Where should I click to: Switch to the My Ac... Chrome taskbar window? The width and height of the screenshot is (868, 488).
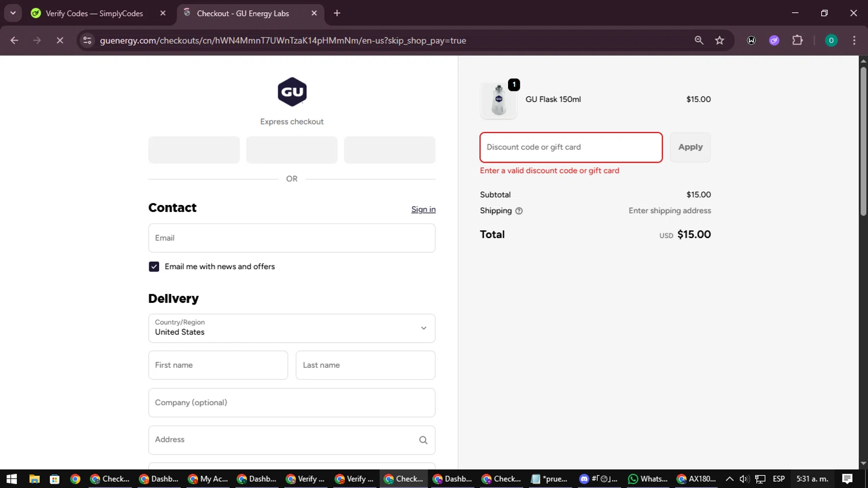pyautogui.click(x=208, y=479)
